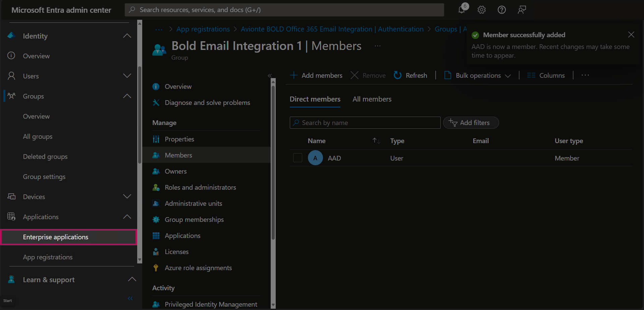Click the Diagnose and solve problems wrench icon
The image size is (644, 310).
pos(156,103)
